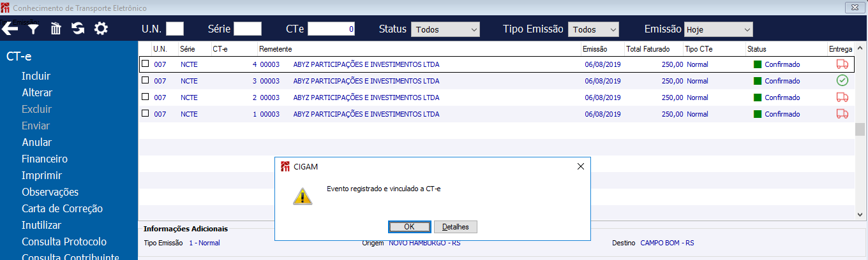Click Normal tipo CTe in CT-e 2 row

(698, 97)
